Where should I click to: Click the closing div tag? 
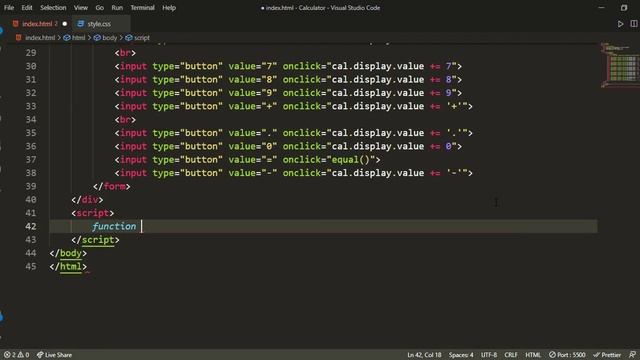click(x=87, y=200)
